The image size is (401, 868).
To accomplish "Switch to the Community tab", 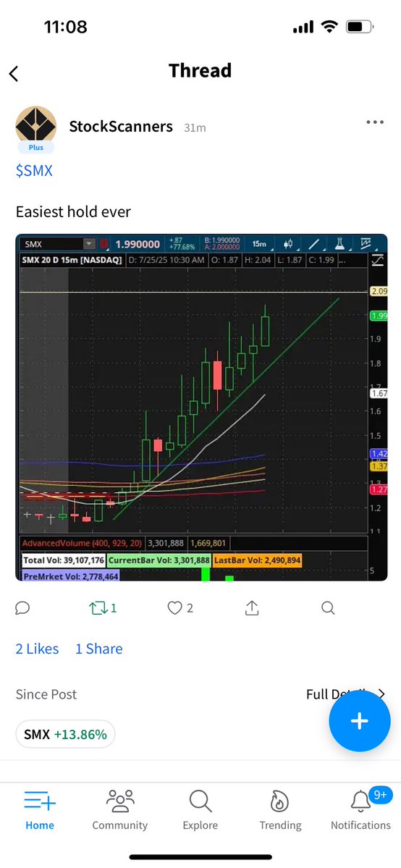I will click(119, 810).
